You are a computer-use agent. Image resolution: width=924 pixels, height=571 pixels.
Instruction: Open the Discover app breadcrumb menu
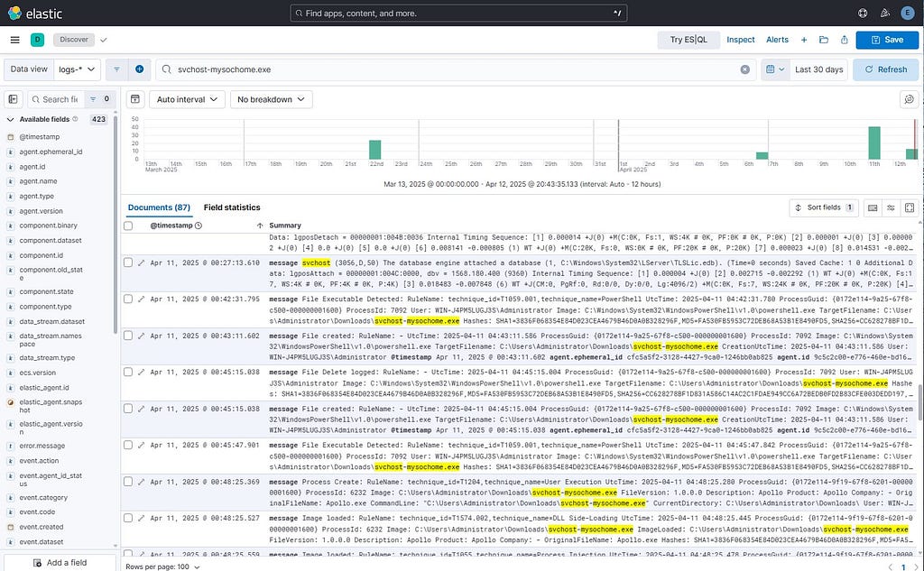pos(74,40)
